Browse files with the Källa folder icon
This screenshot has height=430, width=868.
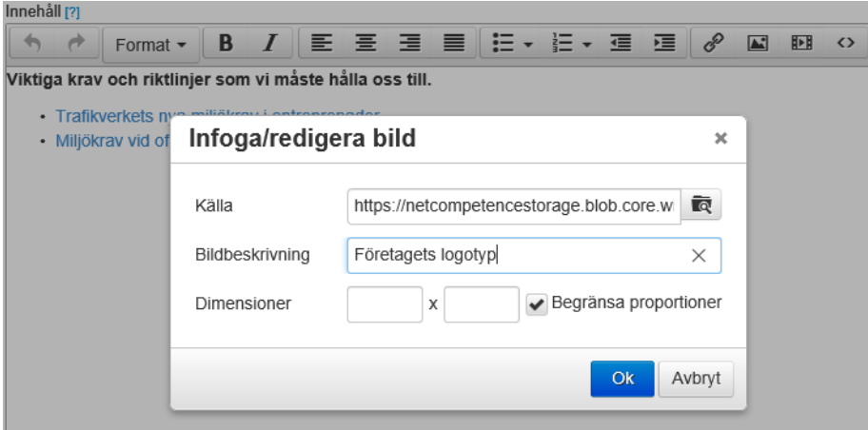tap(701, 205)
